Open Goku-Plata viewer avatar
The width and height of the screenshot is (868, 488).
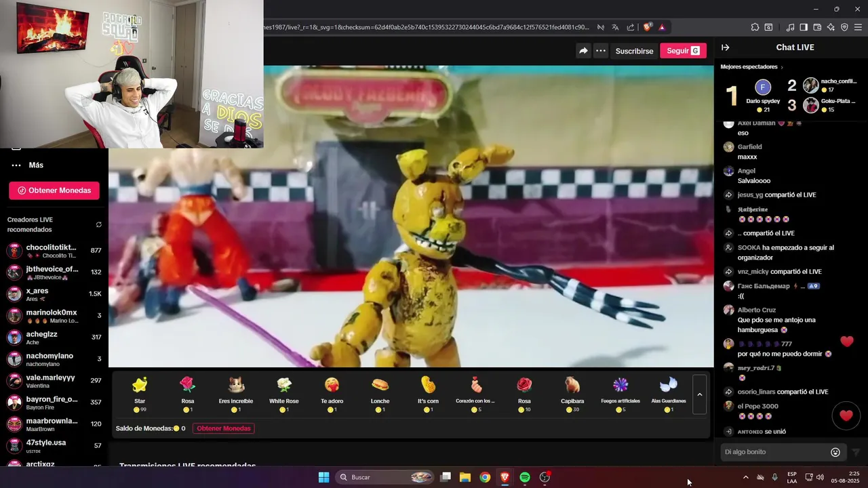pyautogui.click(x=810, y=105)
